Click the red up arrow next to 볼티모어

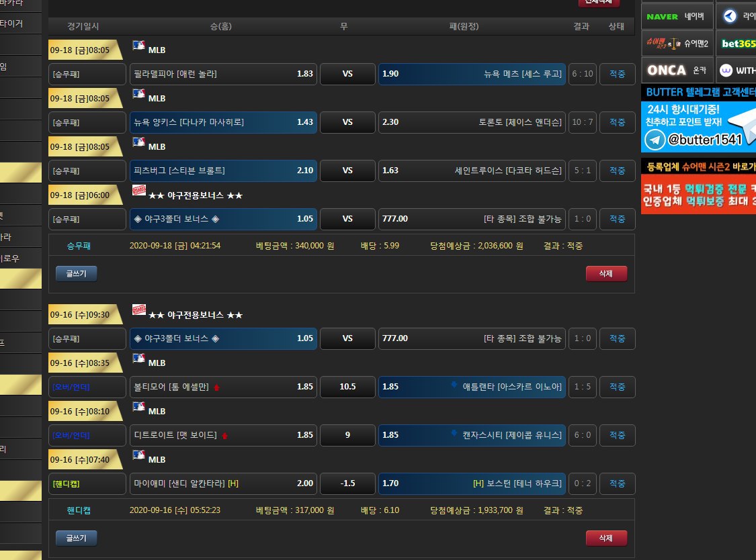pyautogui.click(x=216, y=387)
